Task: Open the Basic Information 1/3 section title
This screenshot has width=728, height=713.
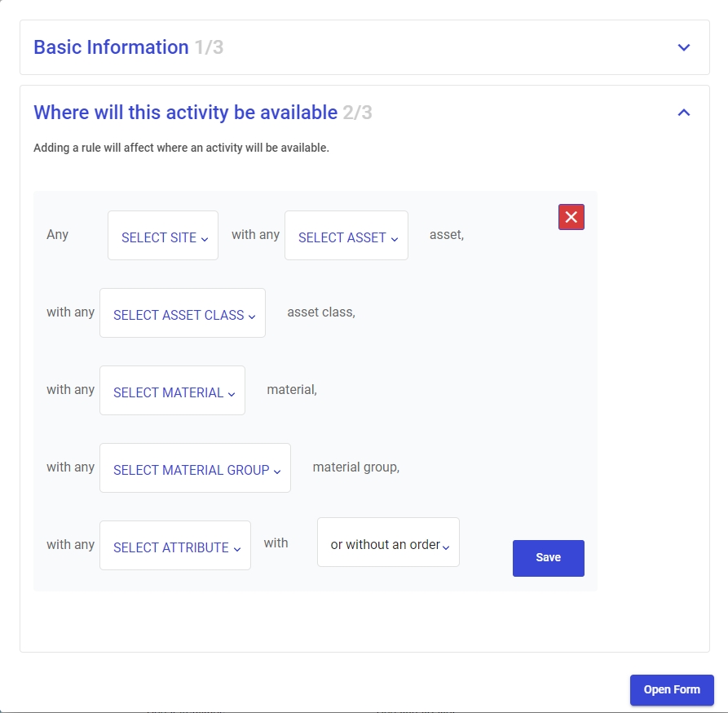Action: click(x=128, y=47)
